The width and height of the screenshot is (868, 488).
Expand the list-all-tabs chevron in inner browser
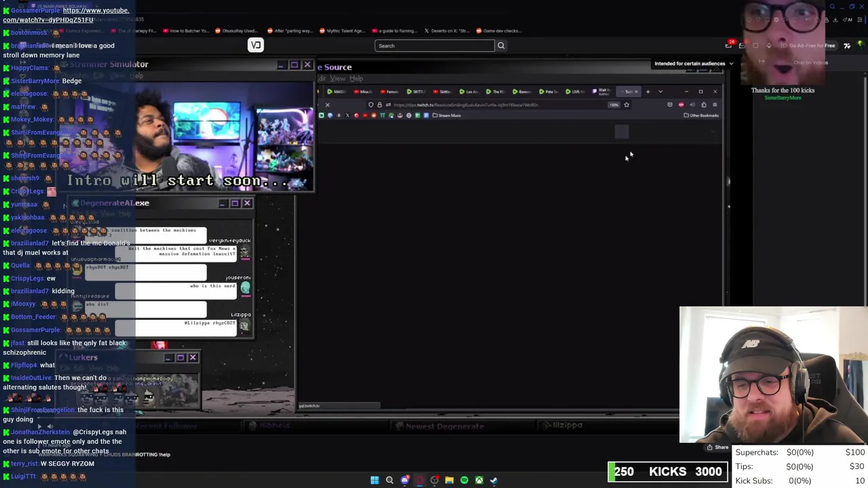pyautogui.click(x=660, y=91)
